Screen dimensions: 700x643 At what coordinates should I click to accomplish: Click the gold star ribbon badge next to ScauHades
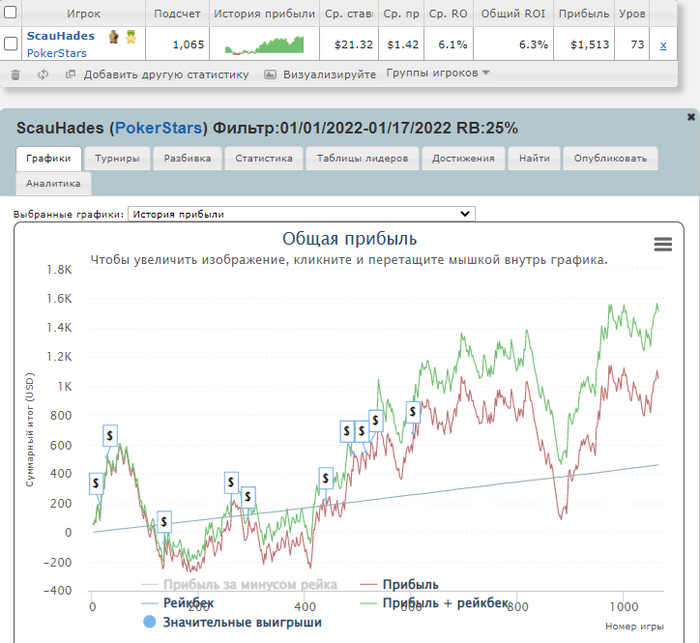click(131, 37)
